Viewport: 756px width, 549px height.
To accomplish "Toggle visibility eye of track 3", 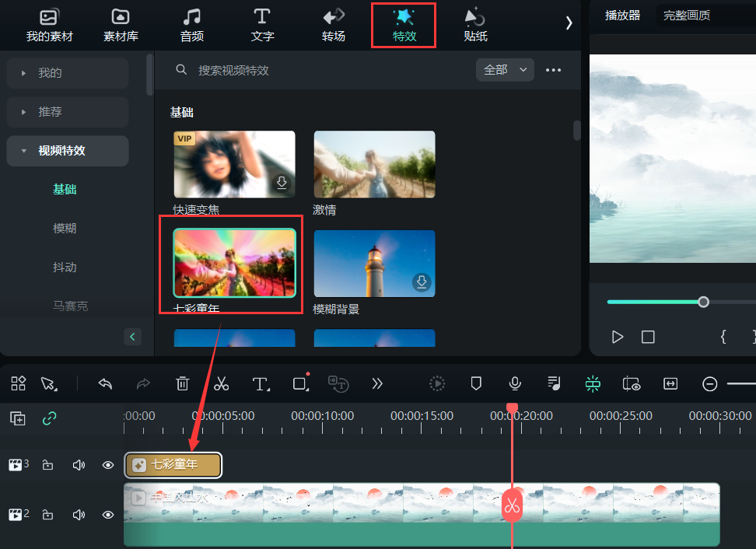I will pos(108,465).
